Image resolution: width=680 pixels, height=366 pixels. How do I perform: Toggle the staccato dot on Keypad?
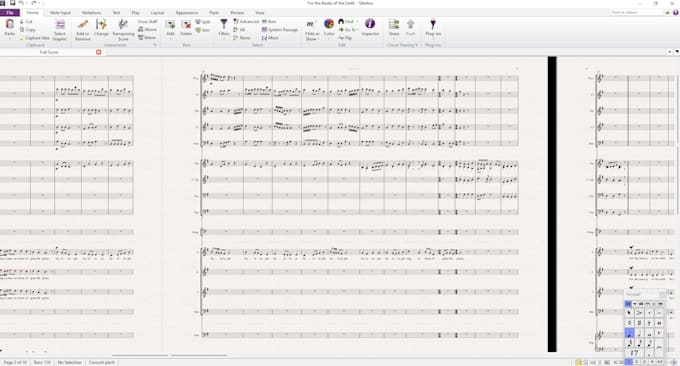(x=649, y=313)
